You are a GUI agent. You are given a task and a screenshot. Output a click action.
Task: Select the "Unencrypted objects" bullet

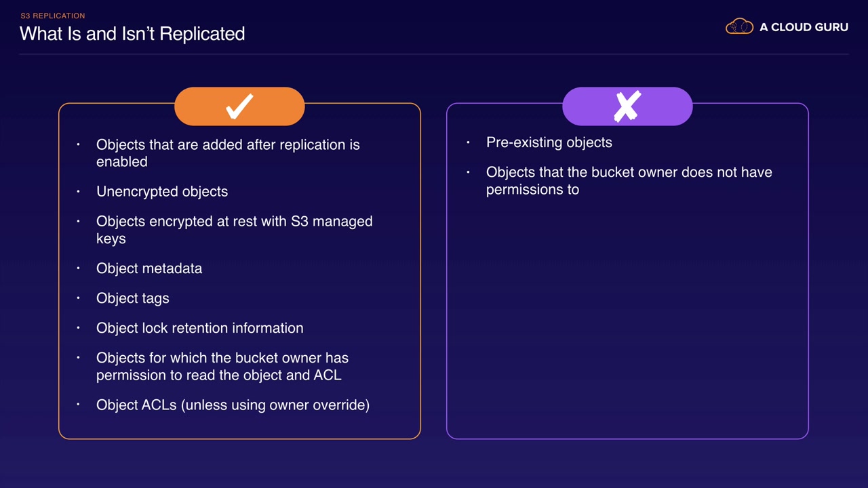[162, 191]
